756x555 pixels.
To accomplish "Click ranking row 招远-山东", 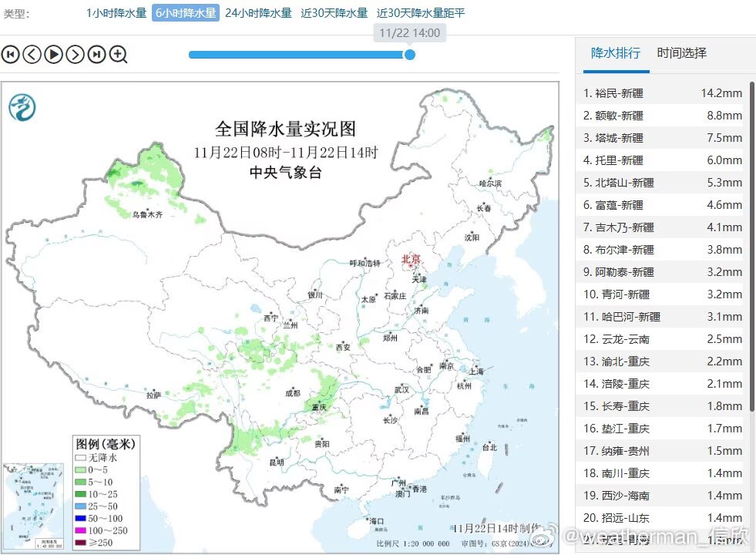I will point(661,518).
